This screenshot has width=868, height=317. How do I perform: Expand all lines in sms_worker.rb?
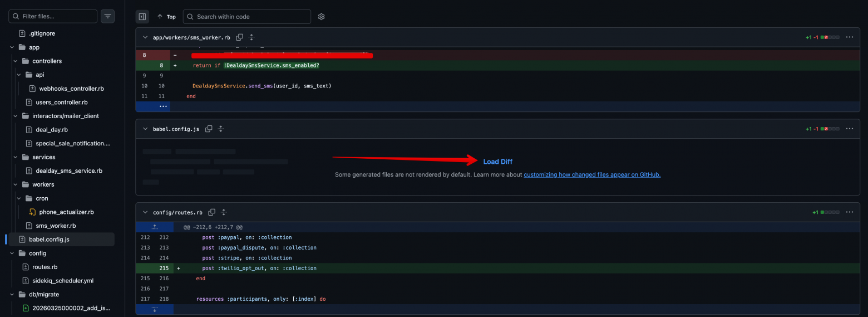click(x=251, y=37)
